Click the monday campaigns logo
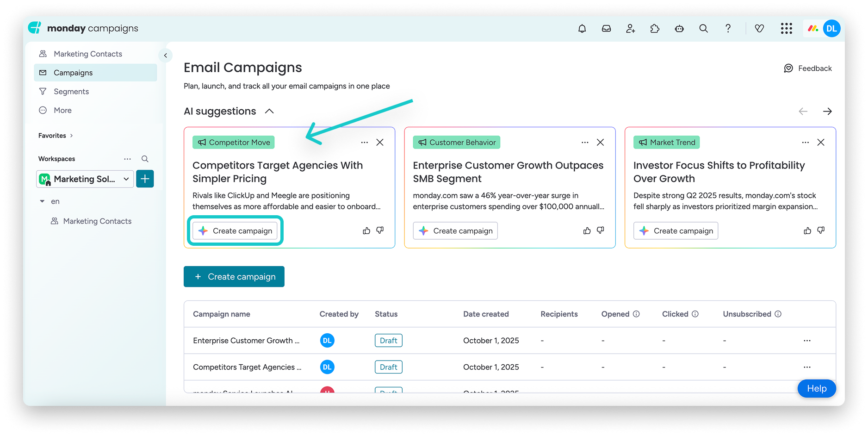This screenshot has width=868, height=436. pyautogui.click(x=83, y=28)
